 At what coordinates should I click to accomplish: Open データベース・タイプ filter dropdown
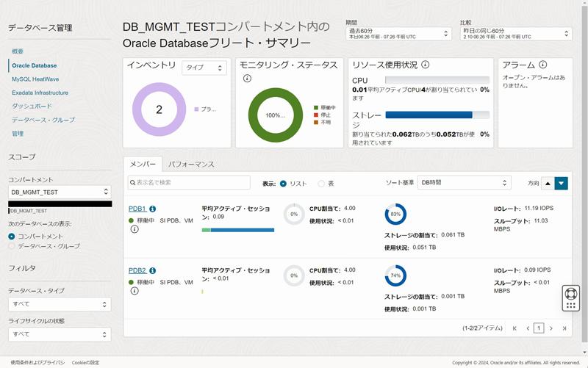[60, 304]
